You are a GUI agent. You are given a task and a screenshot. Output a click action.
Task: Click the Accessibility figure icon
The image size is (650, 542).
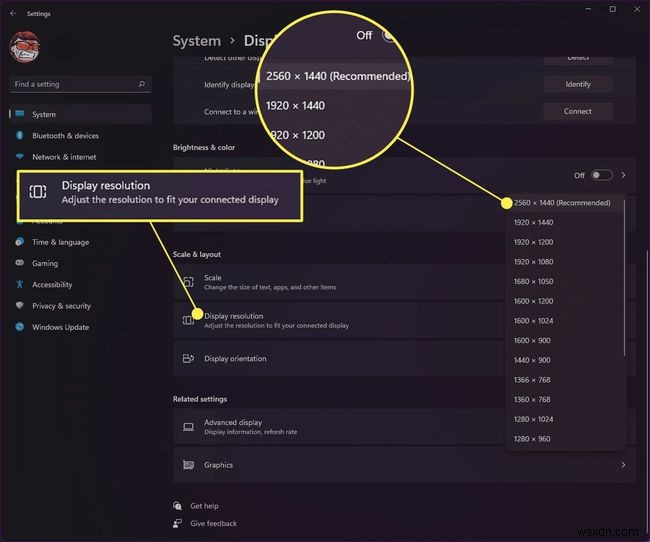19,284
